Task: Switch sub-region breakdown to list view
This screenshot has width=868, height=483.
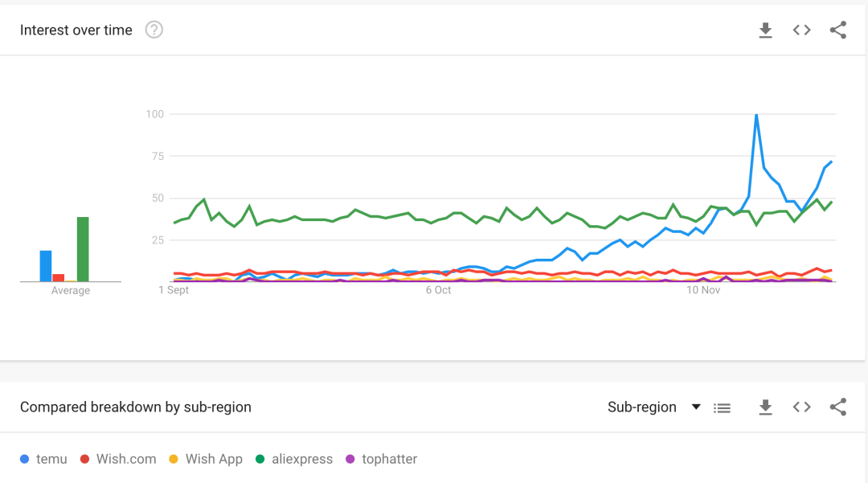Action: 723,407
